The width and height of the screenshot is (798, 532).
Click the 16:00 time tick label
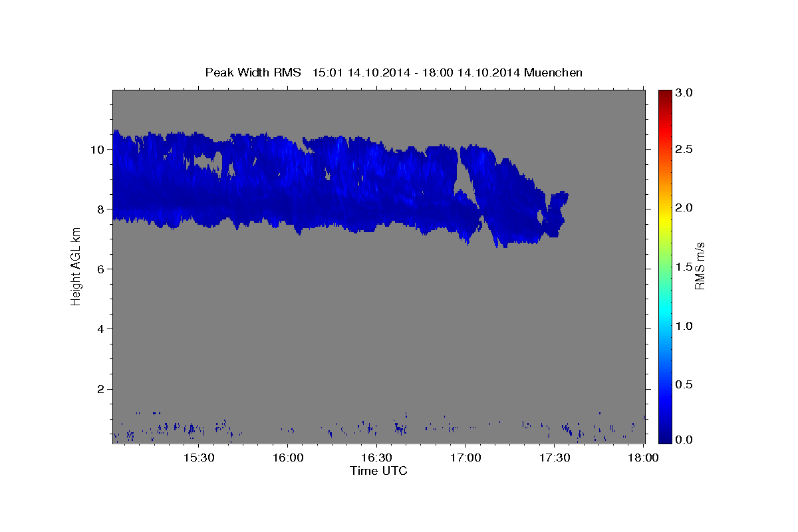point(288,458)
